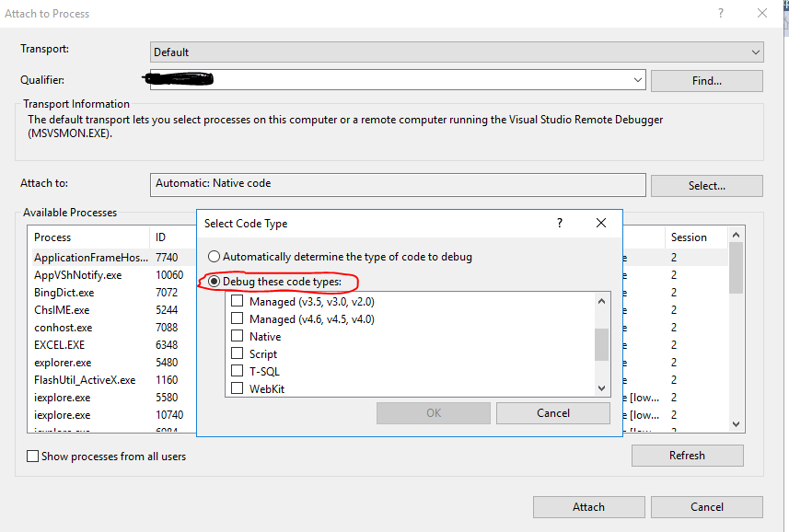The image size is (789, 532).
Task: Check Managed (v4.6, v4.5, v4.0) option
Action: click(238, 319)
